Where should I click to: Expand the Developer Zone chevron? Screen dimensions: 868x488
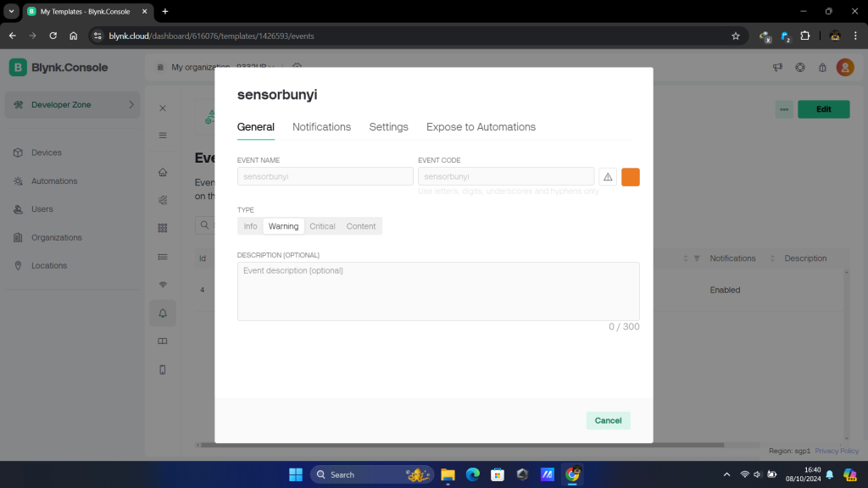coord(131,105)
